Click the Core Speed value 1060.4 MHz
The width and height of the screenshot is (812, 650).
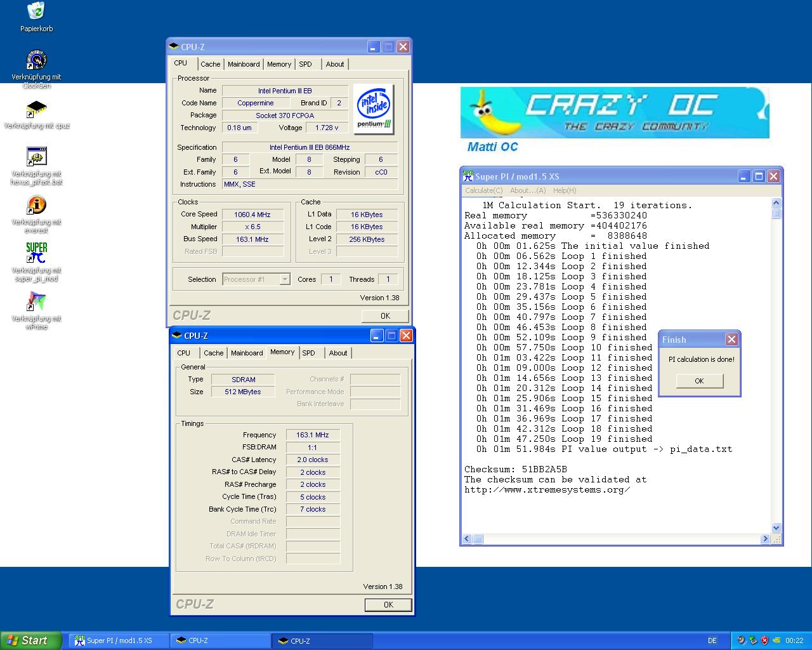pos(252,215)
